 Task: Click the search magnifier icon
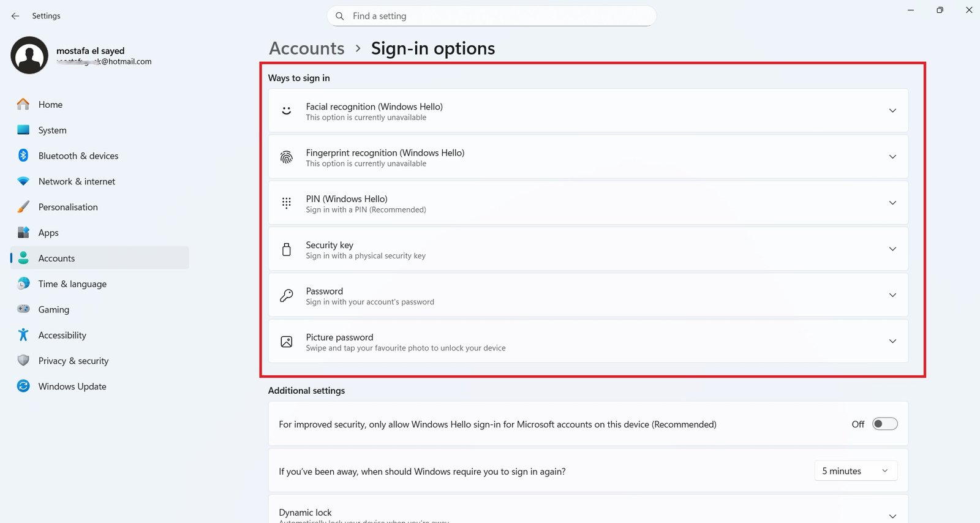tap(340, 16)
